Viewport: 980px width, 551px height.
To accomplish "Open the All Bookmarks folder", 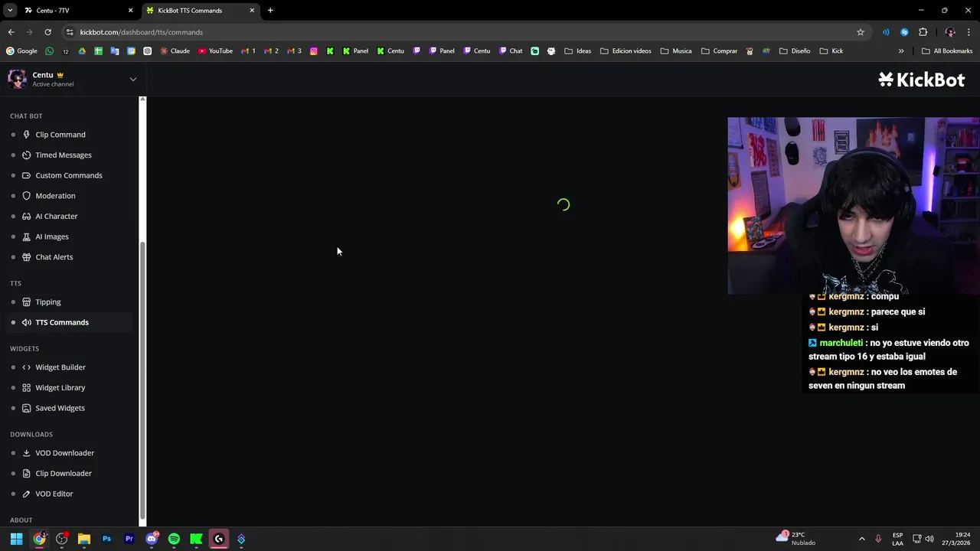I will point(947,51).
